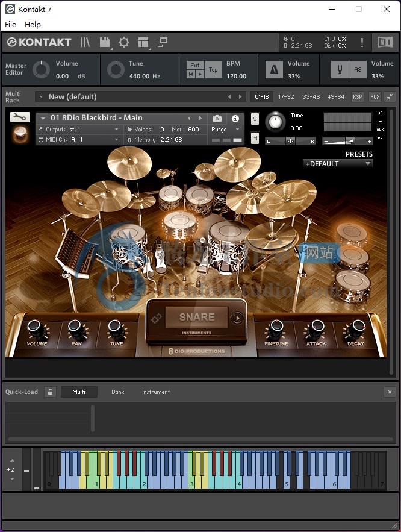This screenshot has width=401, height=532.
Task: Open the library browser icon
Action: coord(85,42)
